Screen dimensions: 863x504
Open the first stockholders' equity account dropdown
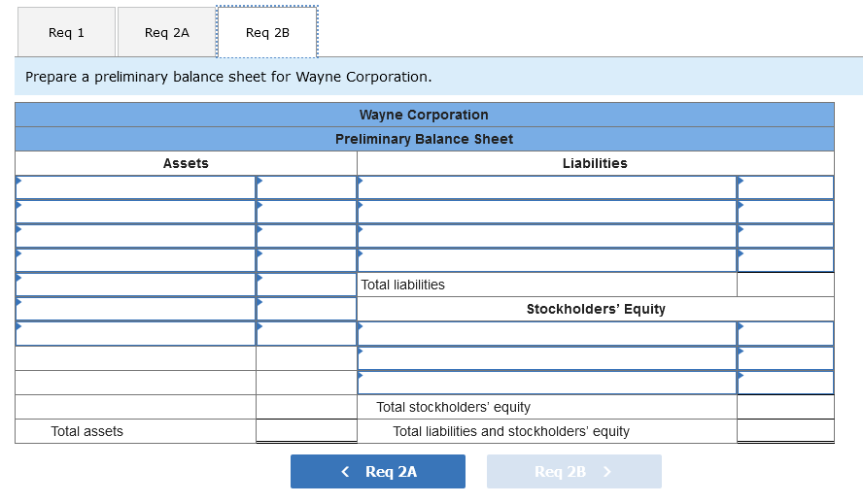(547, 333)
